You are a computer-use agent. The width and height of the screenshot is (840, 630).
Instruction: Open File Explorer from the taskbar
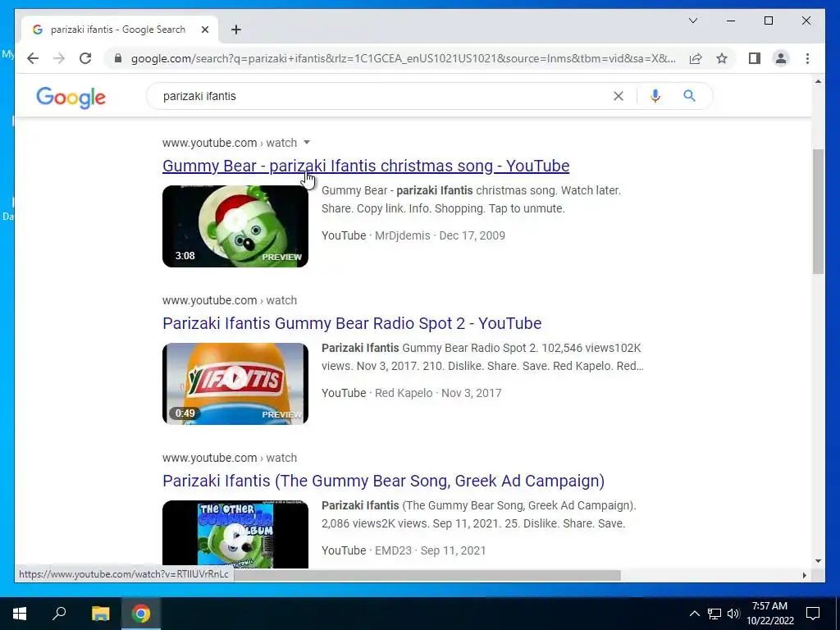(x=100, y=614)
